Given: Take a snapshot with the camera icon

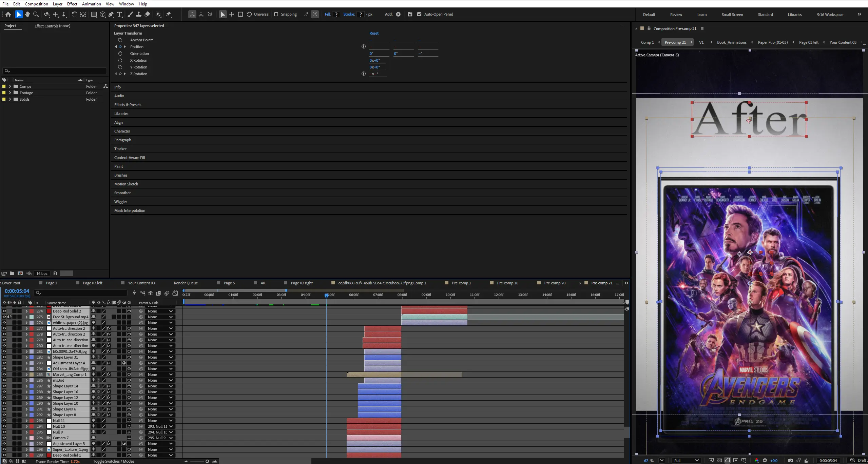Looking at the screenshot, I should (791, 460).
